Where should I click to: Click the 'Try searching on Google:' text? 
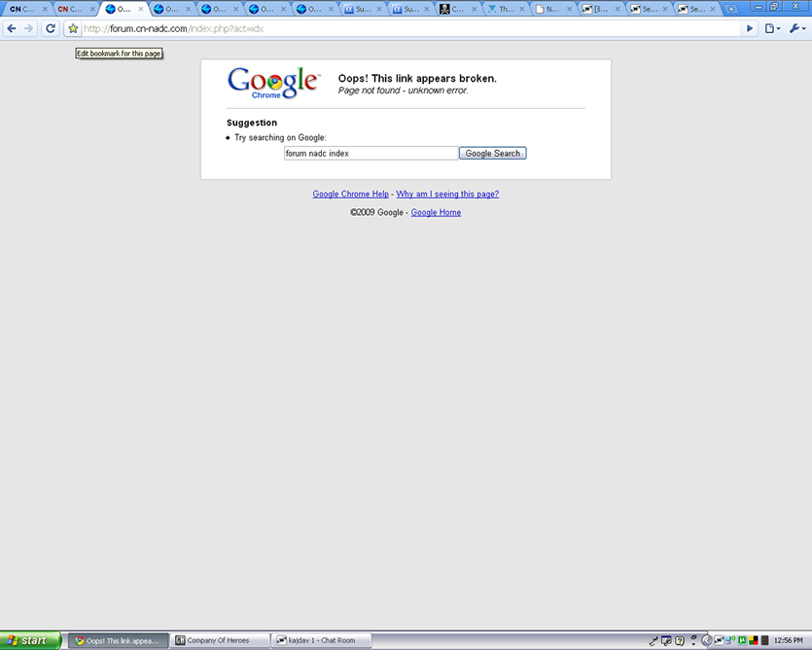[x=280, y=137]
